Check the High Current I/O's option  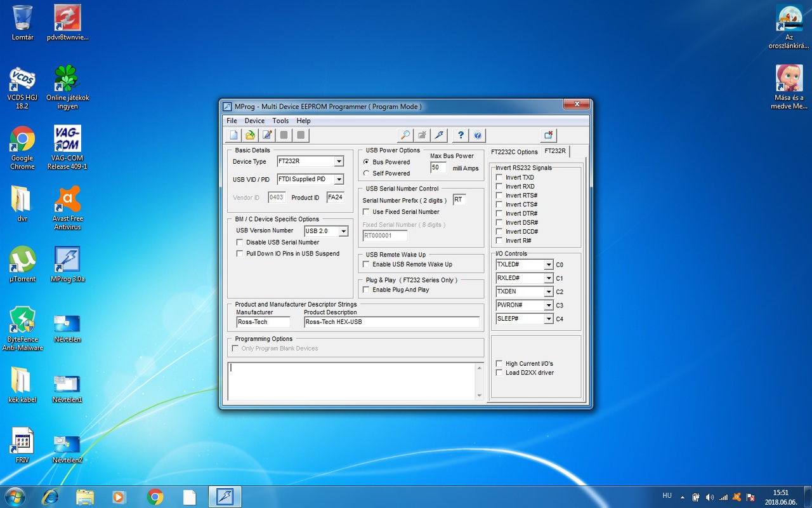tap(499, 364)
